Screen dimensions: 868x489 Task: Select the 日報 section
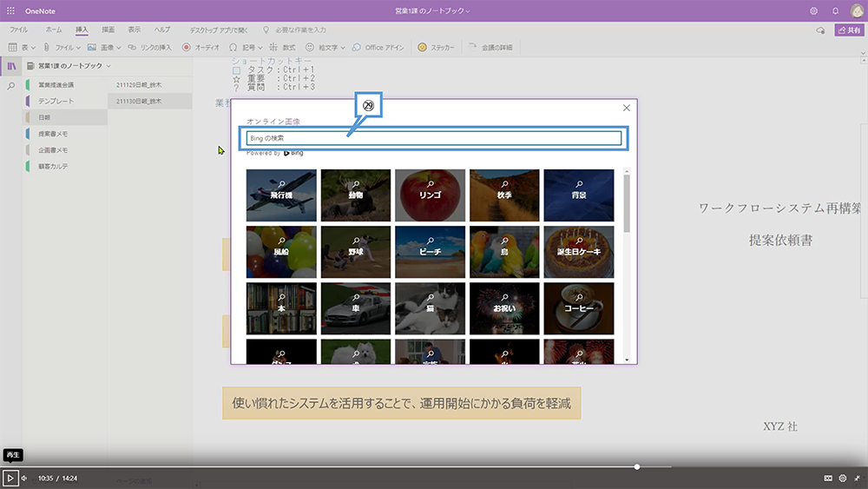click(65, 117)
